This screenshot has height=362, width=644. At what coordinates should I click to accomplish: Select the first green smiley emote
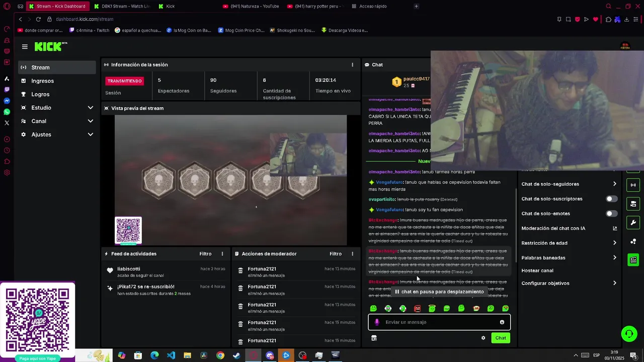[373, 309]
